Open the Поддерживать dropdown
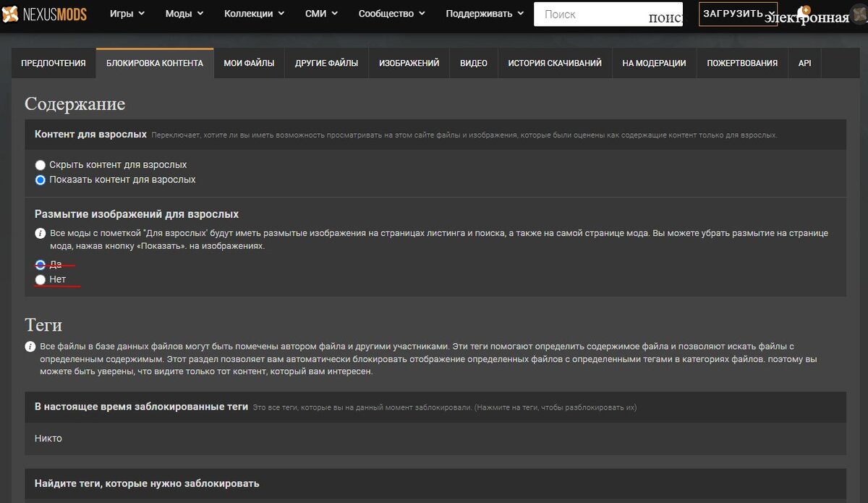The image size is (868, 503). click(485, 14)
